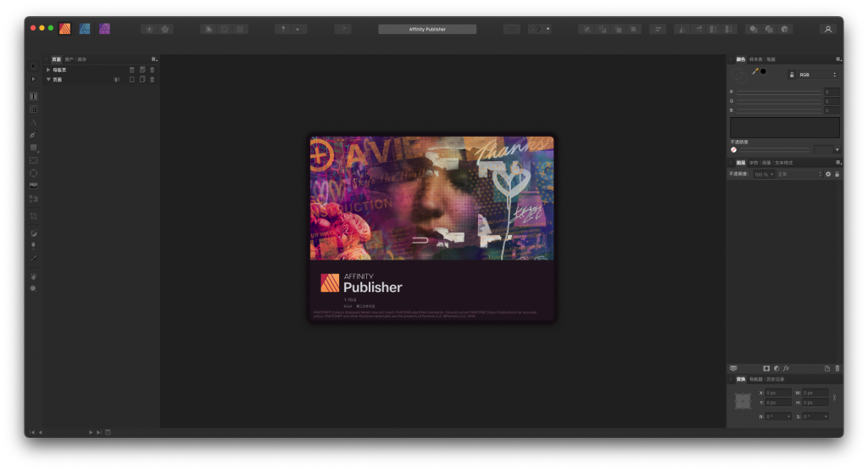Open the layer opacity 100 % dropdown
868x470 pixels.
click(x=764, y=174)
